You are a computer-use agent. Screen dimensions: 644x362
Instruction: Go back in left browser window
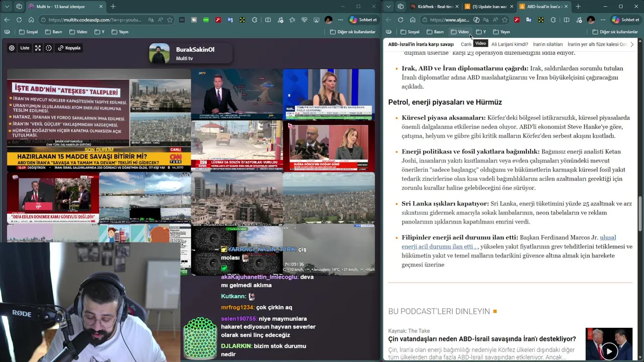coord(7,20)
